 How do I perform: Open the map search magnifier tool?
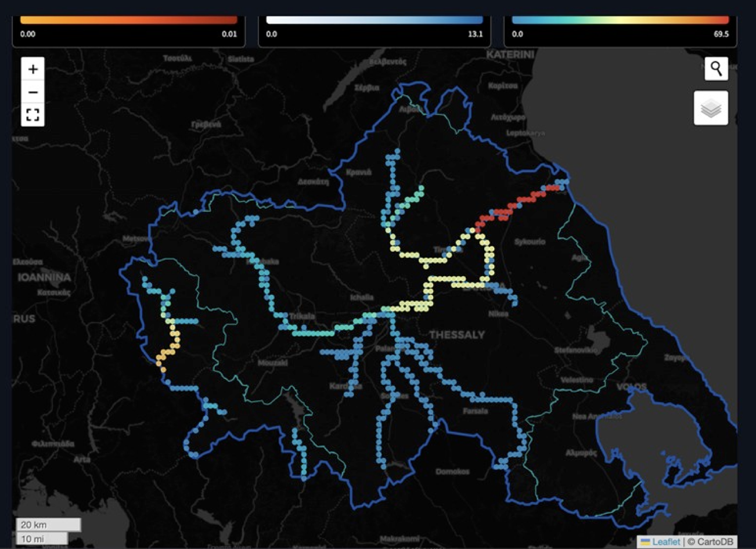[x=717, y=69]
